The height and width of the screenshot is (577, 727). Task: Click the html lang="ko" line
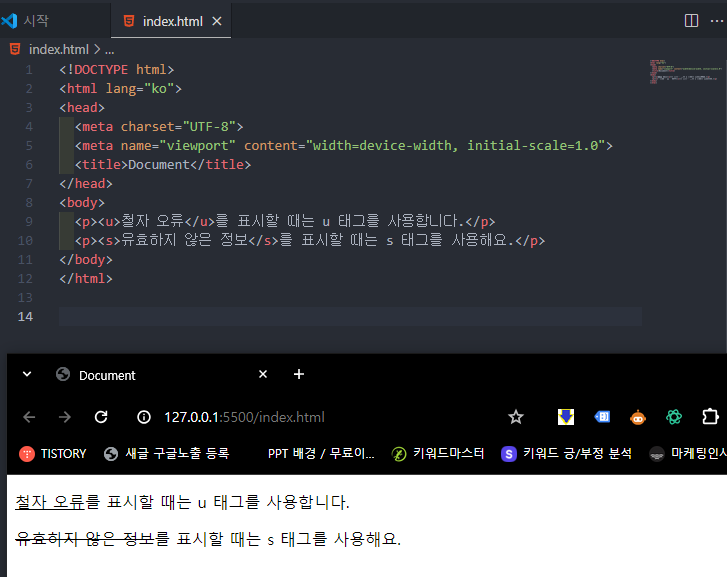coord(120,89)
